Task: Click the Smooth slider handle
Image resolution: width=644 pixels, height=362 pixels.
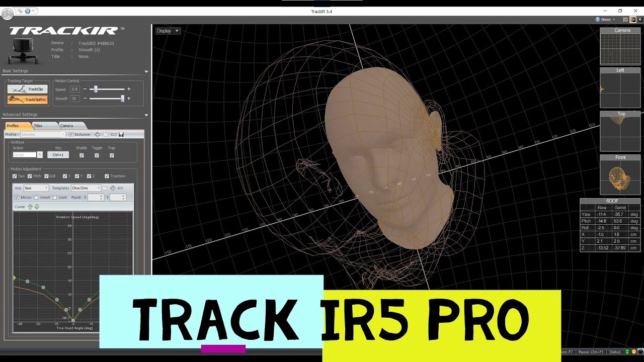Action: coord(122,99)
